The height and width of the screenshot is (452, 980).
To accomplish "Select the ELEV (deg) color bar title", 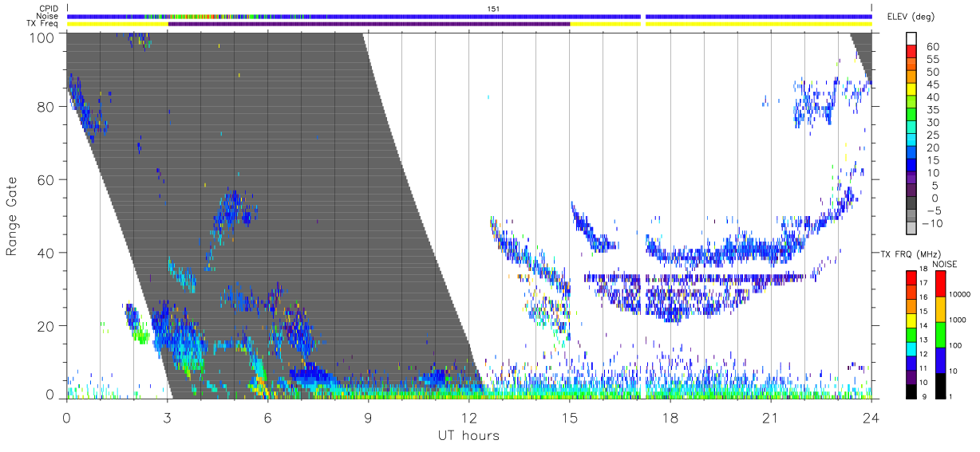I will click(912, 16).
